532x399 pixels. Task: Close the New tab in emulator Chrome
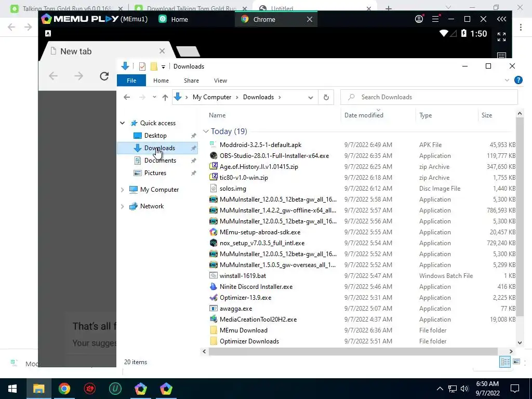tap(162, 51)
